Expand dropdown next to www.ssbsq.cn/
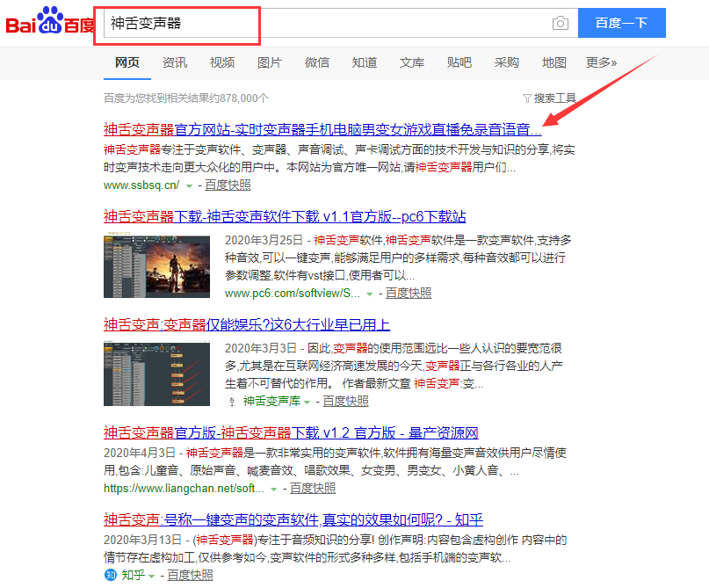 coord(190,186)
